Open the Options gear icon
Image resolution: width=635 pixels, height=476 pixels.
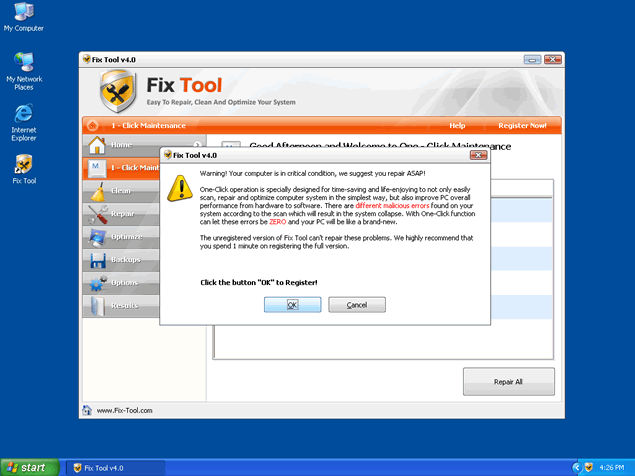pyautogui.click(x=97, y=283)
